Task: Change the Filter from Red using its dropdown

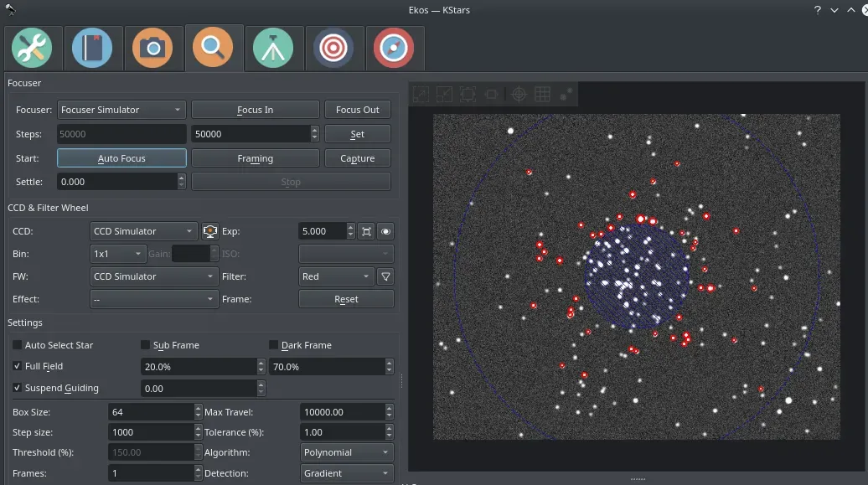Action: click(x=335, y=276)
